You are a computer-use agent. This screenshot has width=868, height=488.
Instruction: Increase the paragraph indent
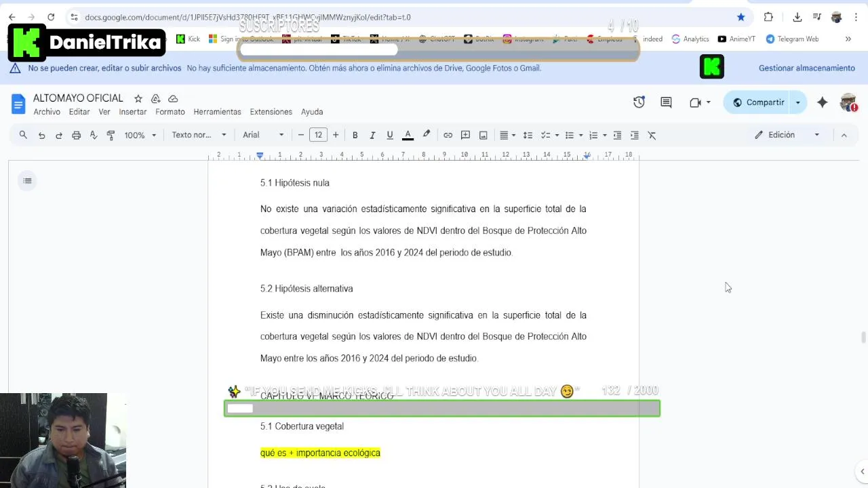coord(635,135)
